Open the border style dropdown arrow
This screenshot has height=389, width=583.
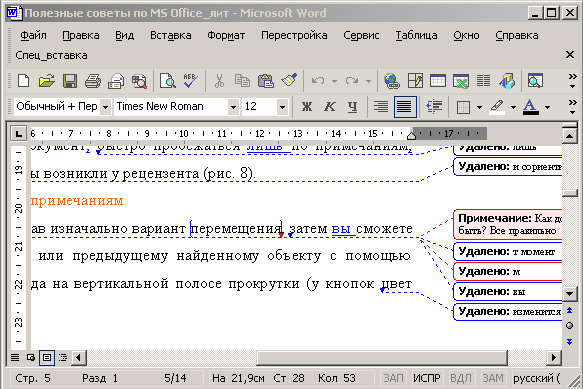click(x=479, y=107)
